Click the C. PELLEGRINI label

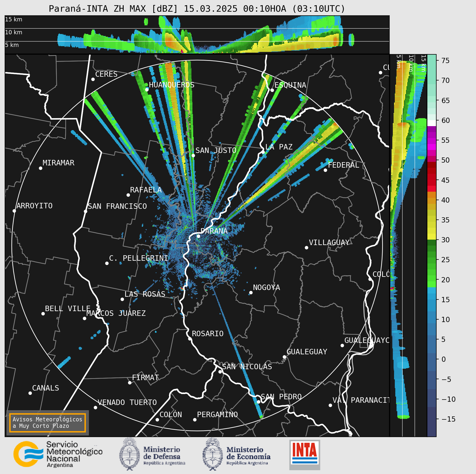coord(139,258)
